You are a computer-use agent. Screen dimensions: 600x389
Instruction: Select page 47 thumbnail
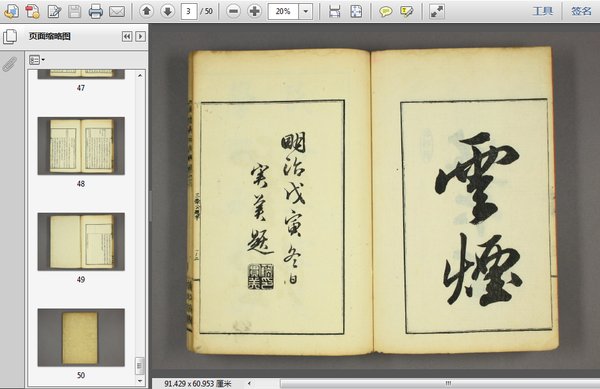[81, 74]
